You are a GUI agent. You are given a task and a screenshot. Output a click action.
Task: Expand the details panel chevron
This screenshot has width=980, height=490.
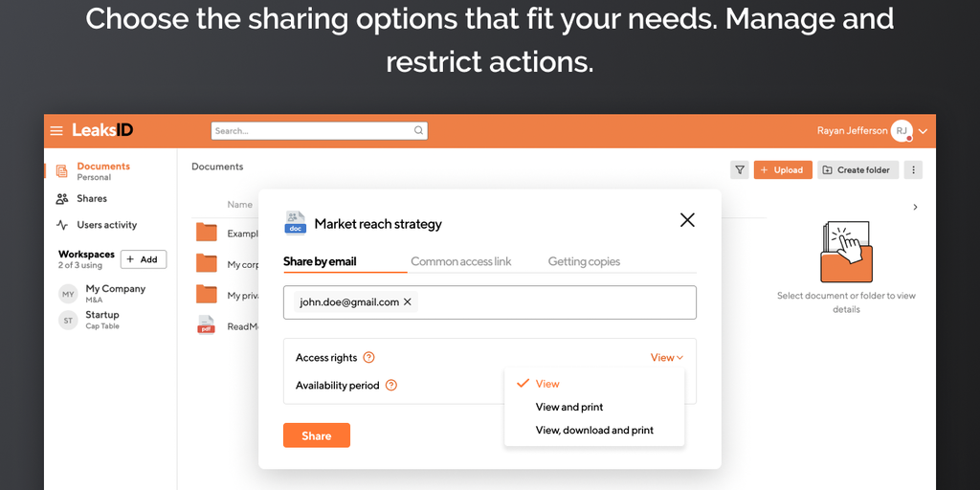click(x=915, y=207)
